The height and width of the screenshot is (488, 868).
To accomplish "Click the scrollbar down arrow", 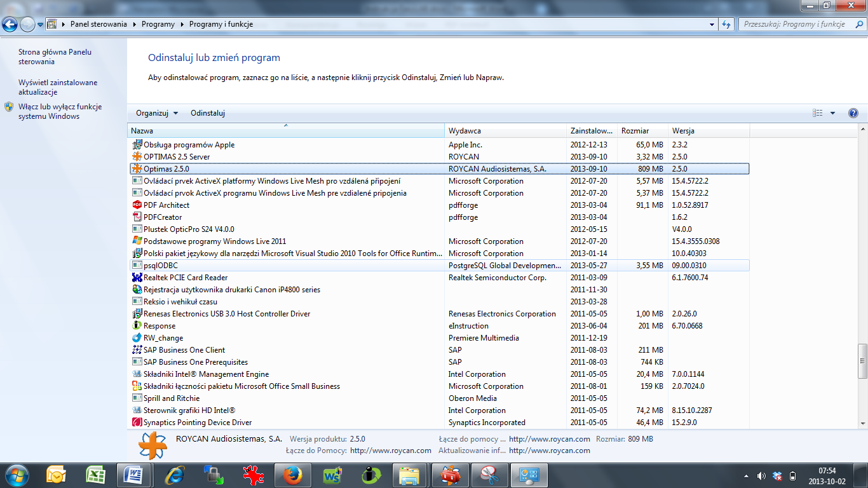I will tap(862, 423).
